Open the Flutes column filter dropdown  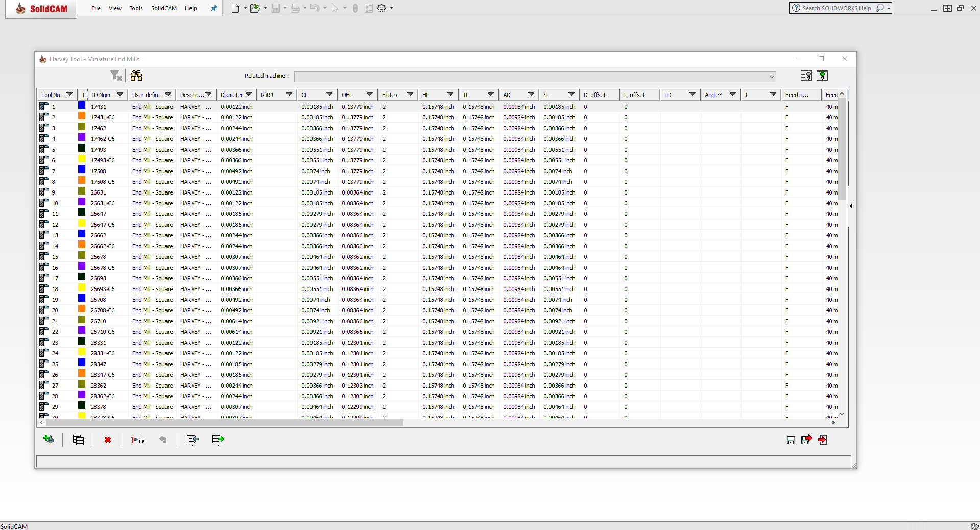pyautogui.click(x=410, y=94)
